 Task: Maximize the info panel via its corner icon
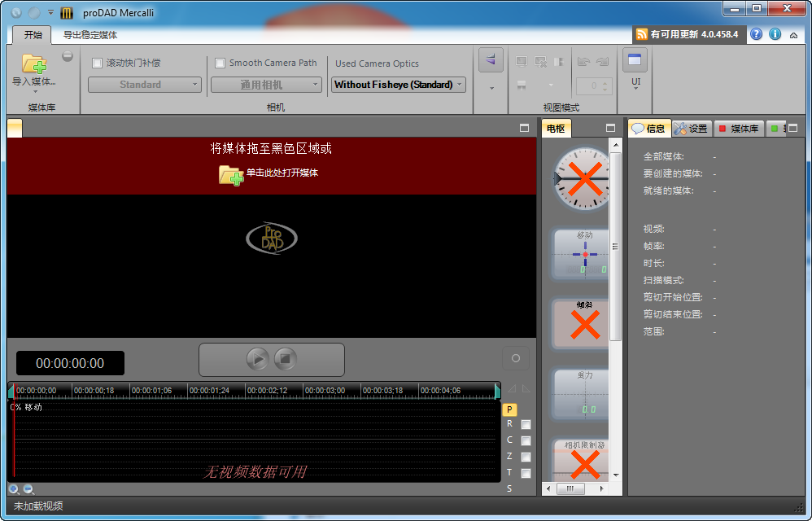(792, 128)
